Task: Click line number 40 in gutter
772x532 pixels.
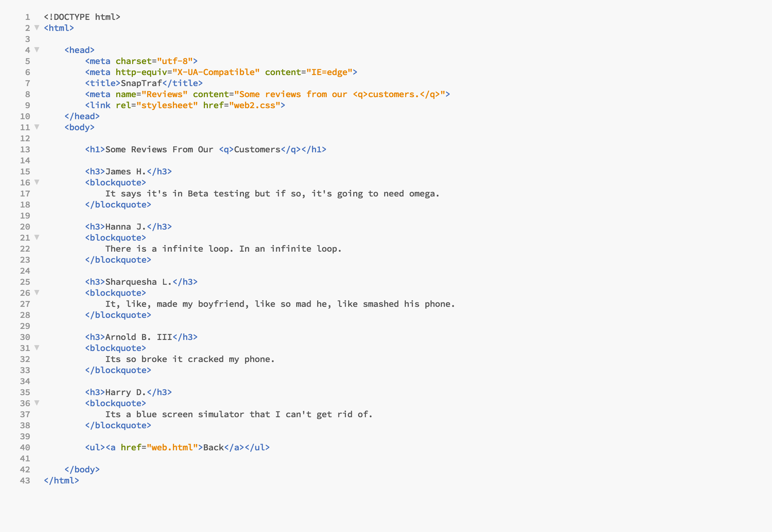Action: coord(25,447)
